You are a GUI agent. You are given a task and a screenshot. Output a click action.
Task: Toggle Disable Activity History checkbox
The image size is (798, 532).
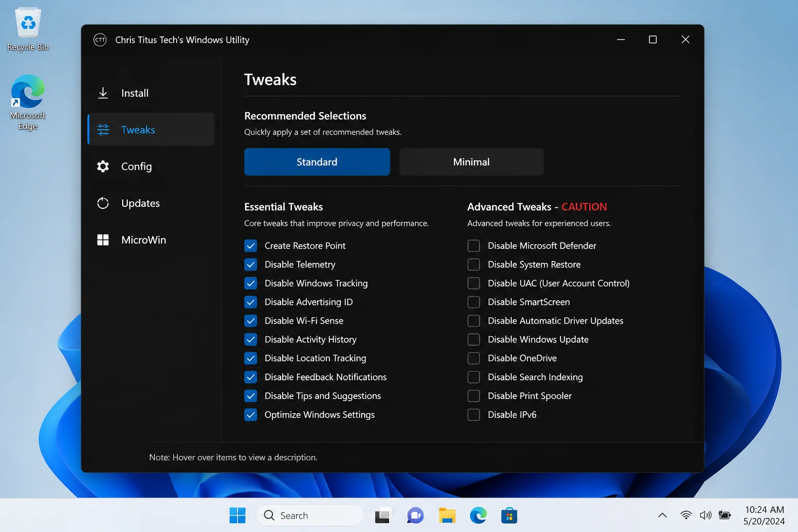click(x=250, y=339)
